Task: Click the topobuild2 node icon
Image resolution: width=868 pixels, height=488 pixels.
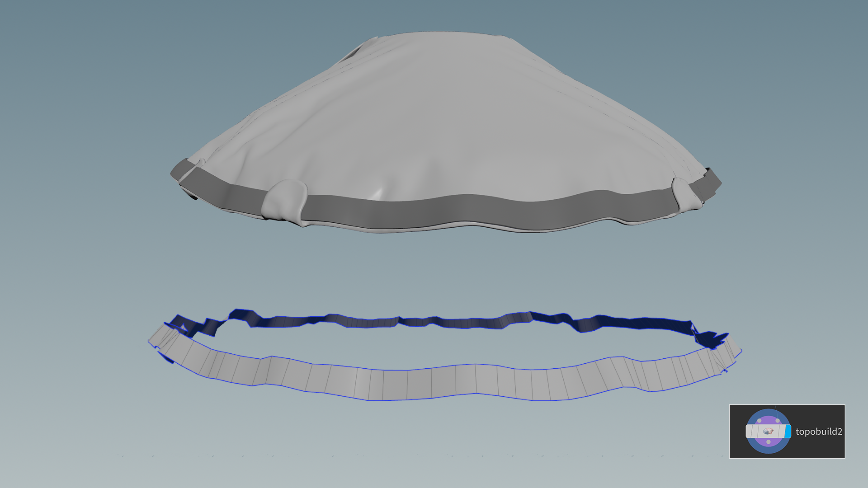Action: 768,431
